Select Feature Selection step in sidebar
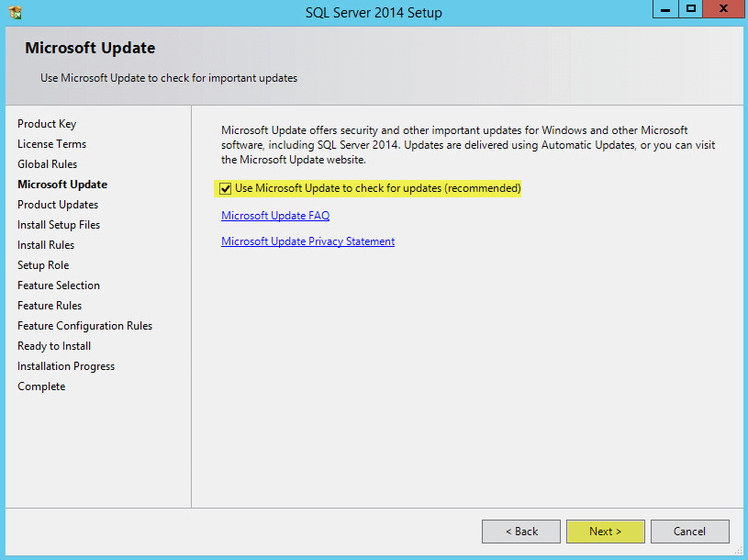 [59, 286]
